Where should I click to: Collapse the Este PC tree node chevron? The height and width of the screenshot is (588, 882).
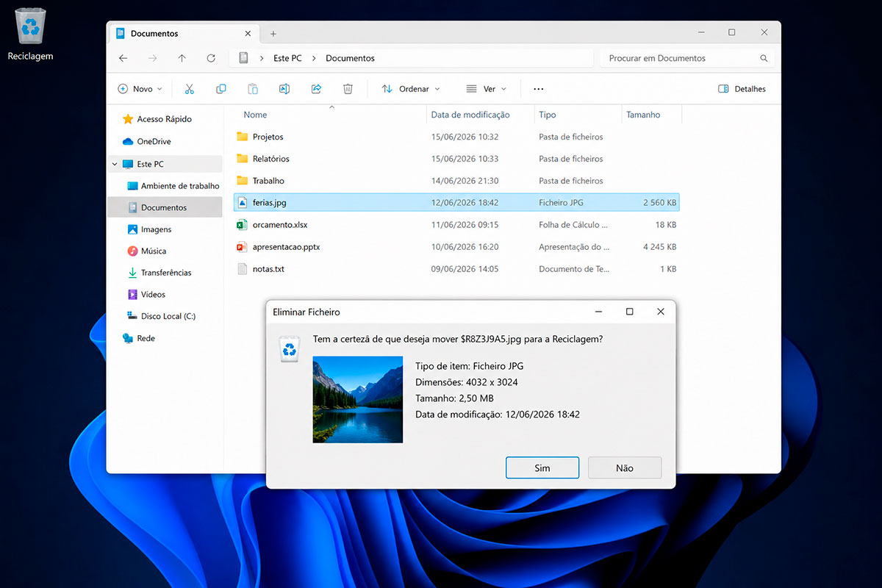coord(114,164)
